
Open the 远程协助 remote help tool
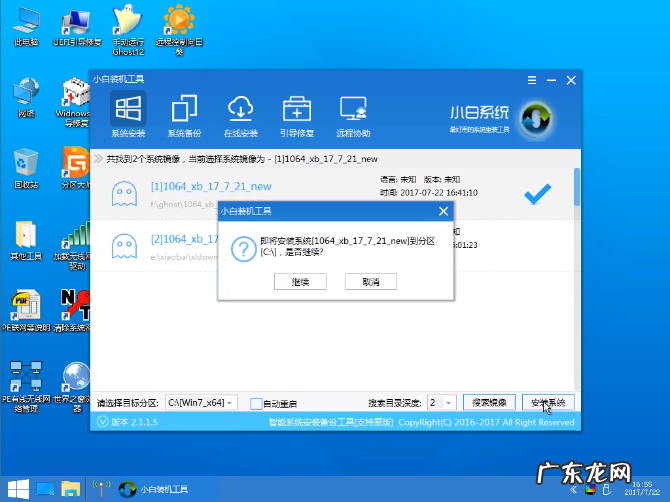(353, 114)
